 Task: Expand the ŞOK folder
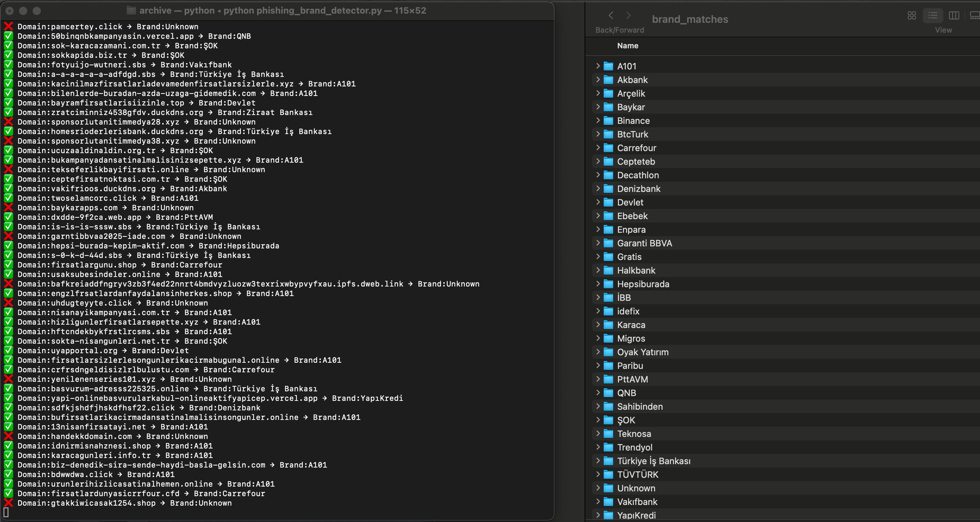pyautogui.click(x=598, y=420)
